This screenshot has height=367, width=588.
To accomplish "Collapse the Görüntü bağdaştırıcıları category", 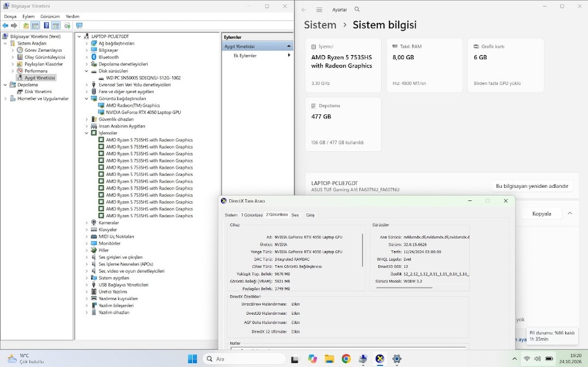I will tap(87, 98).
